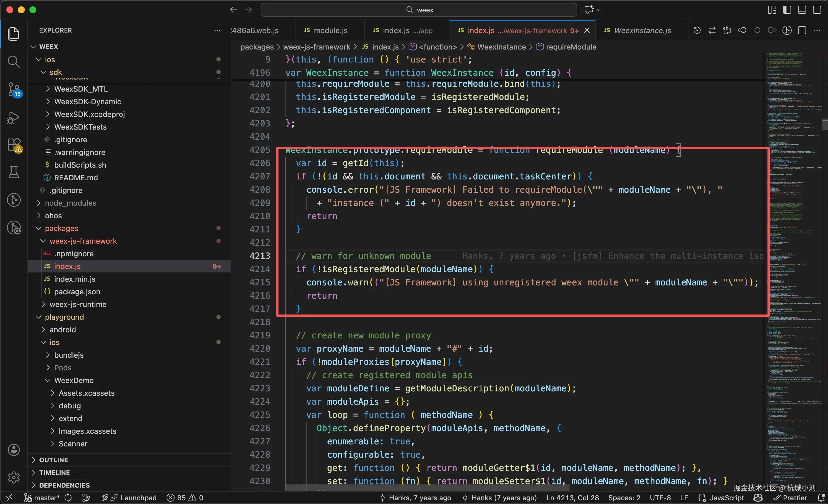The image size is (828, 504).
Task: Toggle Primary Side Bar visibility
Action: [x=787, y=10]
